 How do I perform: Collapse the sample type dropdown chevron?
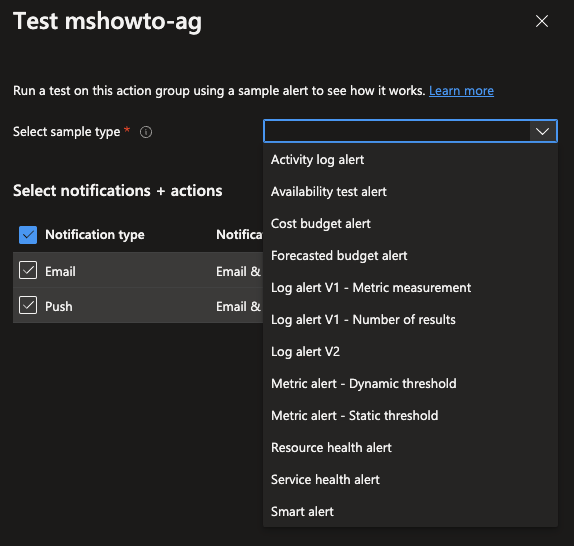tap(543, 131)
